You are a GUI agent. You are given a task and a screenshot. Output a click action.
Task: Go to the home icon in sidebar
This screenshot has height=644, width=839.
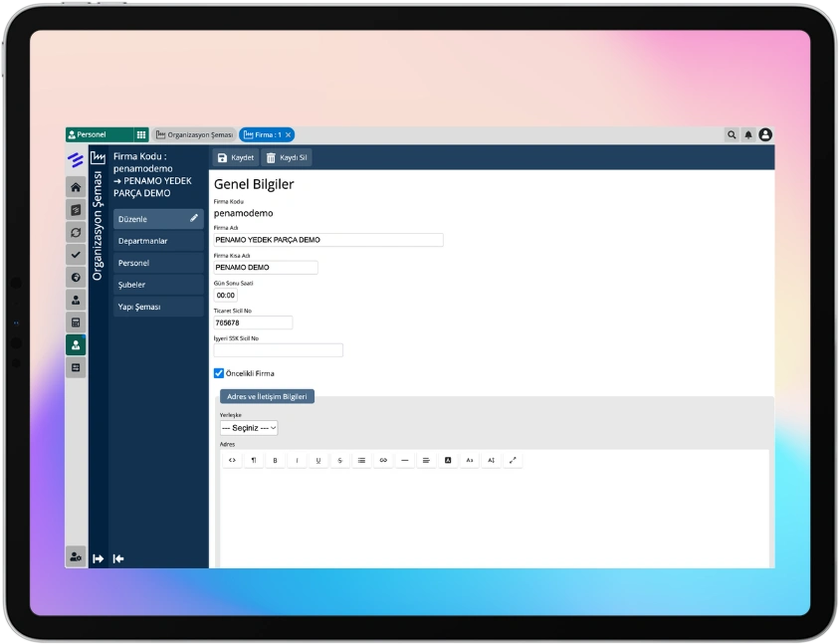76,187
